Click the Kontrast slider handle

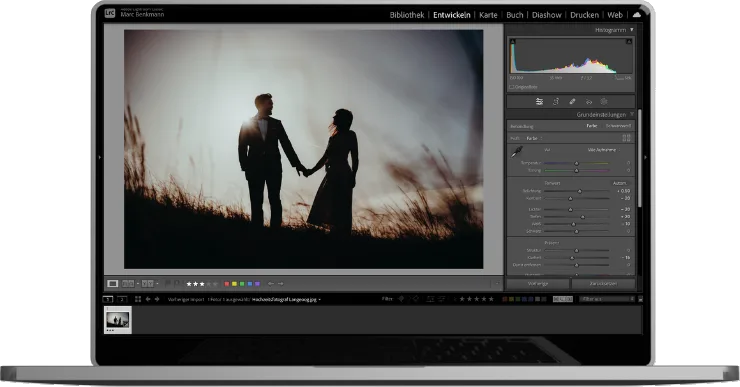[x=570, y=199]
